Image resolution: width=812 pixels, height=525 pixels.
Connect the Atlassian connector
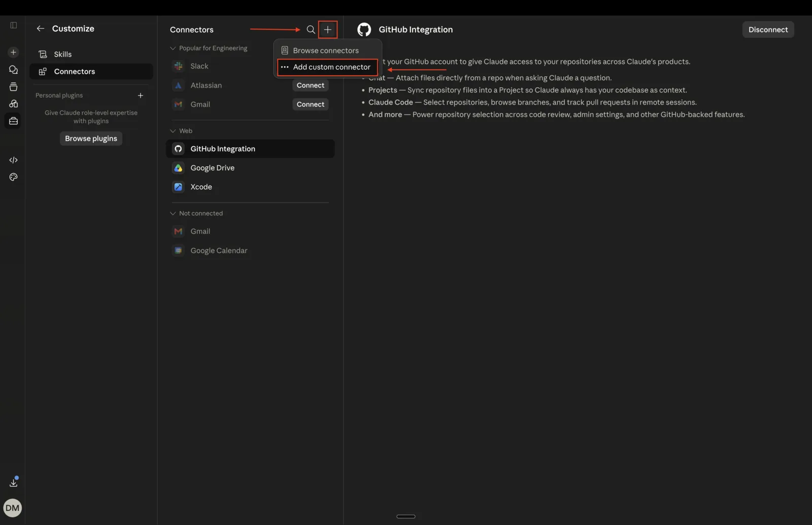click(x=310, y=85)
